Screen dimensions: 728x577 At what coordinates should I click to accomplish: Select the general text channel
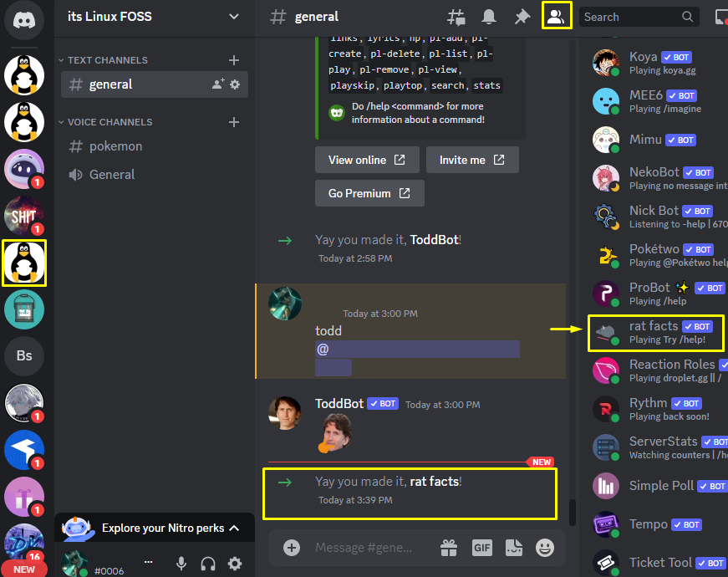(x=154, y=84)
